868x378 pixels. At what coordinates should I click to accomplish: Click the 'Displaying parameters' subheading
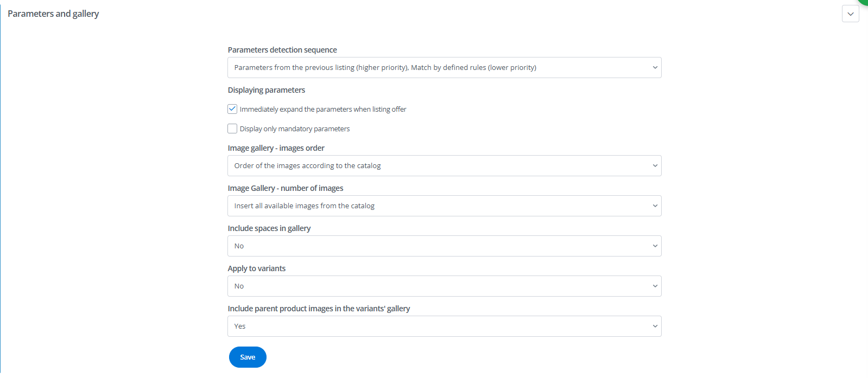coord(267,90)
